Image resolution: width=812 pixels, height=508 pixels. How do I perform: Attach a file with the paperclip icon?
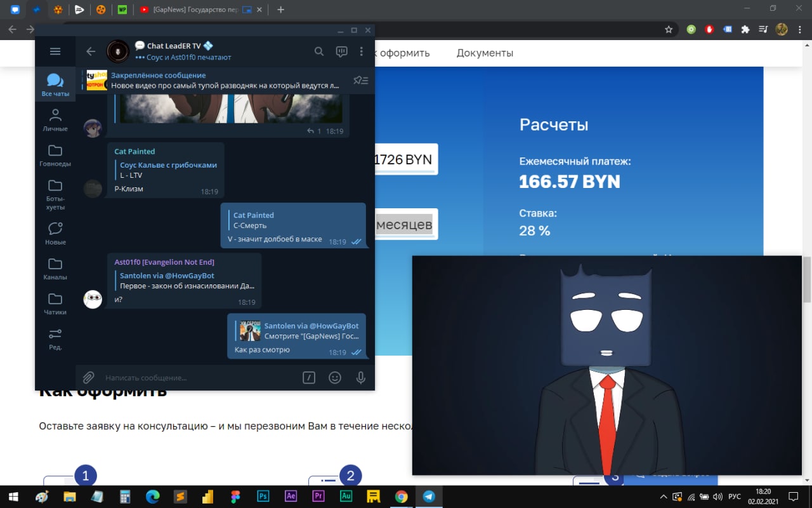tap(89, 378)
